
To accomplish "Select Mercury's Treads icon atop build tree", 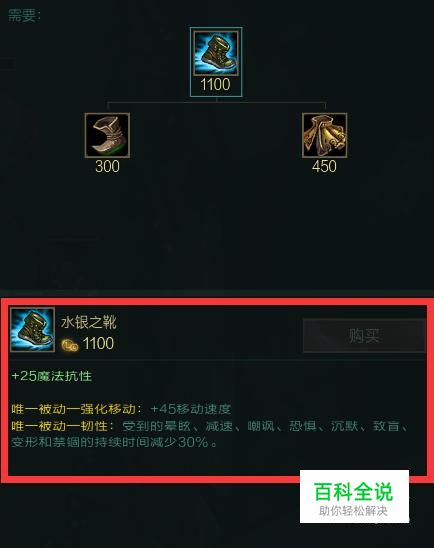I will (x=216, y=53).
